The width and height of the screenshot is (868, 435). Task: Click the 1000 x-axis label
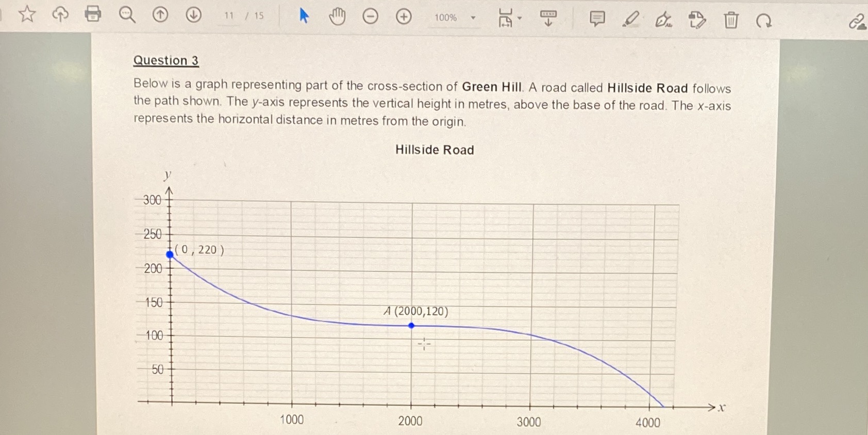[x=292, y=420]
